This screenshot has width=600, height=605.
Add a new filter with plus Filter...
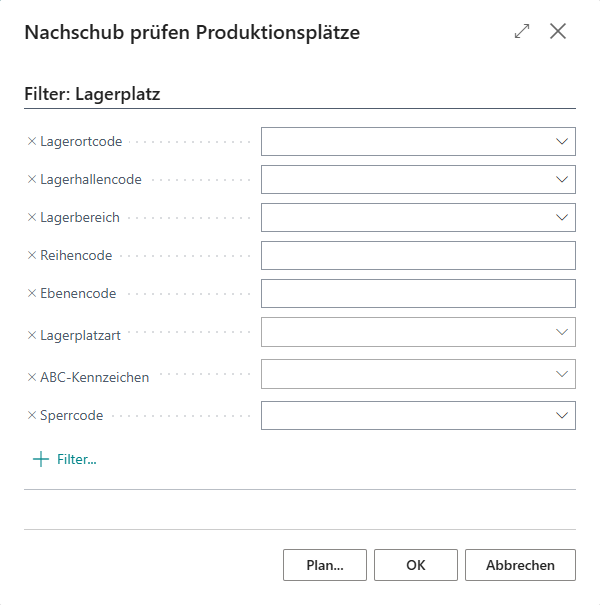(x=65, y=459)
